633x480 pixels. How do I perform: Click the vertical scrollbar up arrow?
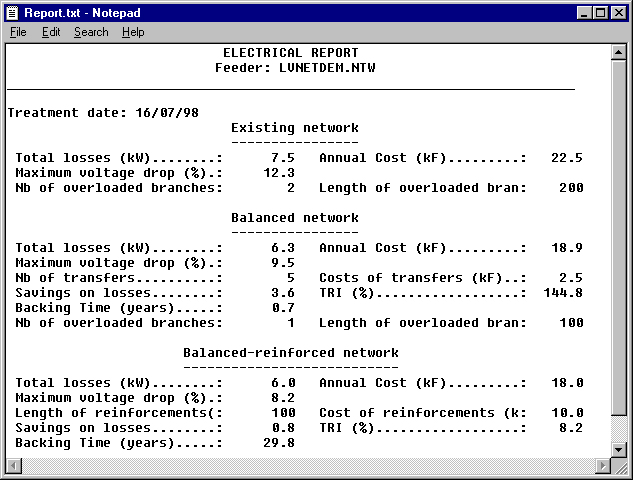pyautogui.click(x=619, y=54)
